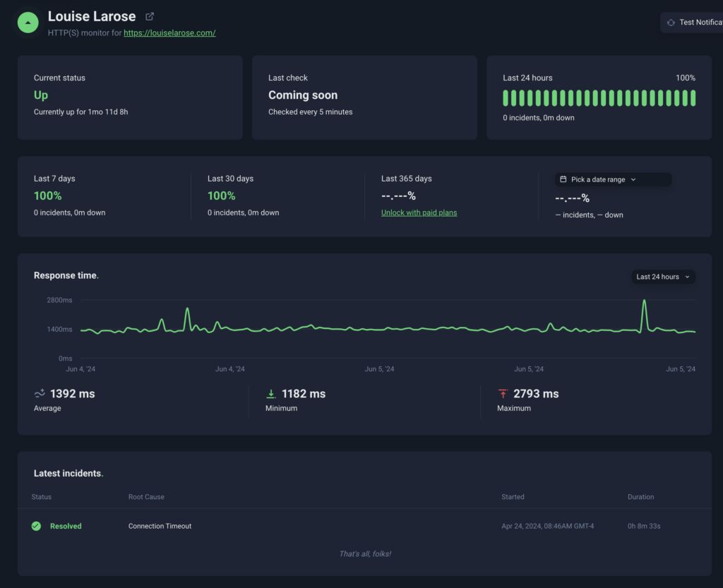Click the first bar in the 24-hour uptime strip
Image resolution: width=723 pixels, height=588 pixels.
(x=506, y=98)
